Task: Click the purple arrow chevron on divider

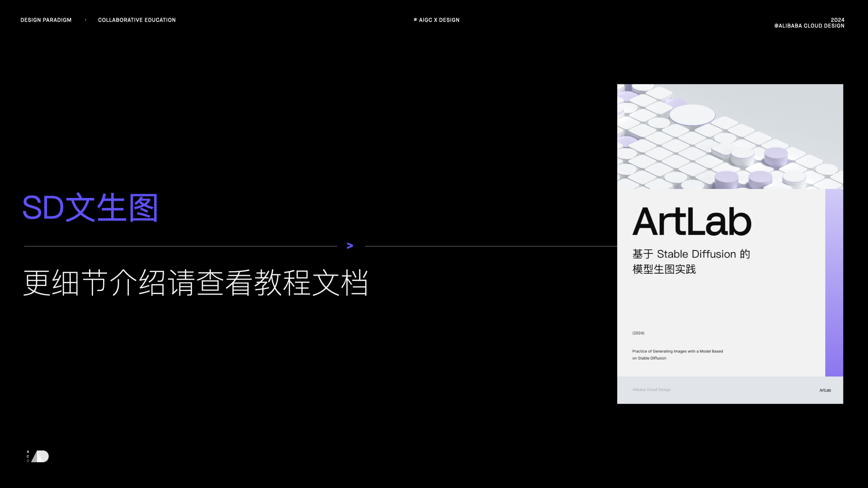Action: (x=350, y=246)
